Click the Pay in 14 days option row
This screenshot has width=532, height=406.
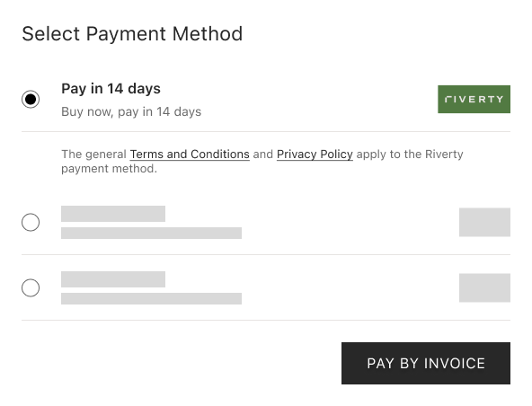tap(266, 99)
